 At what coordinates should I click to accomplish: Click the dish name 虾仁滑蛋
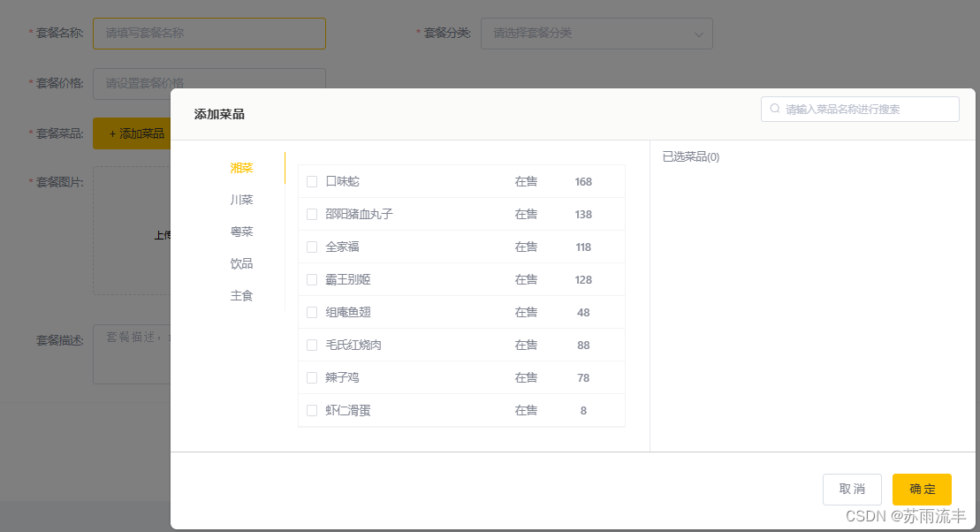348,411
